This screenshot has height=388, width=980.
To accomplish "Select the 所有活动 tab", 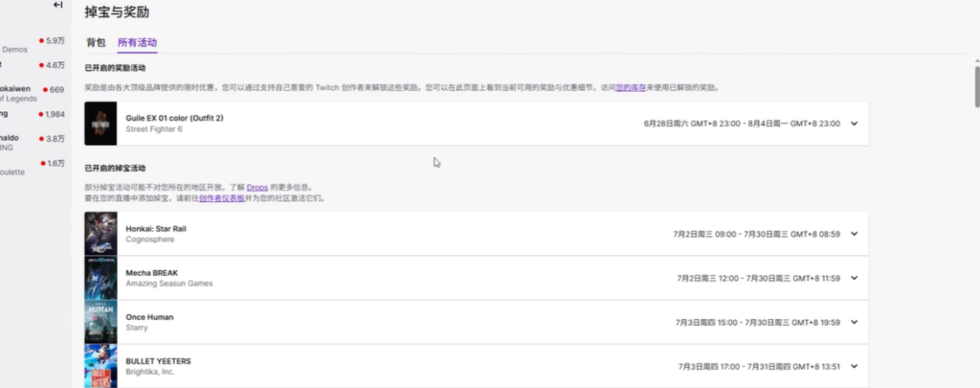I will [137, 43].
